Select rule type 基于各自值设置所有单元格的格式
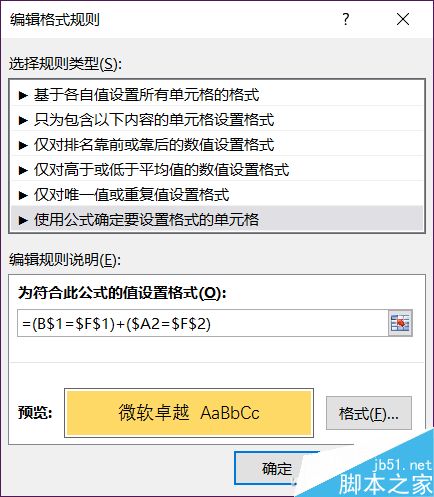This screenshot has height=497, width=434. [x=217, y=95]
